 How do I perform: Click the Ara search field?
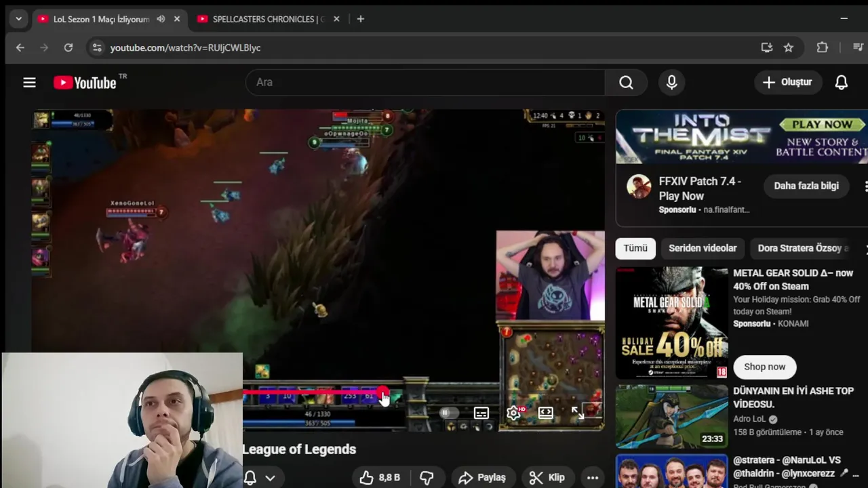click(425, 82)
